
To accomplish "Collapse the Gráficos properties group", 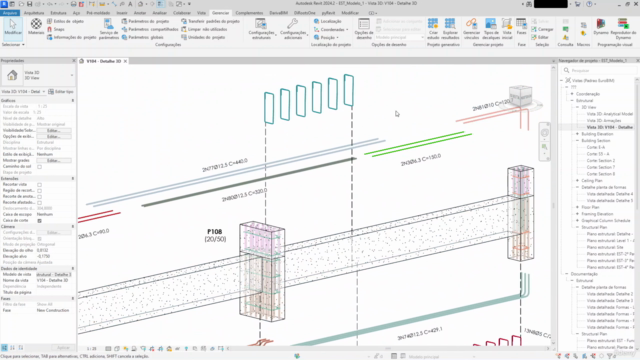I will (x=73, y=100).
